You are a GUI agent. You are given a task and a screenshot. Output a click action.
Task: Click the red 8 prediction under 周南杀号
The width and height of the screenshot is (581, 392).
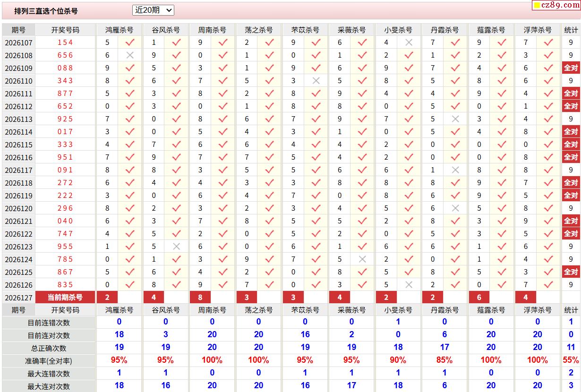coord(201,297)
